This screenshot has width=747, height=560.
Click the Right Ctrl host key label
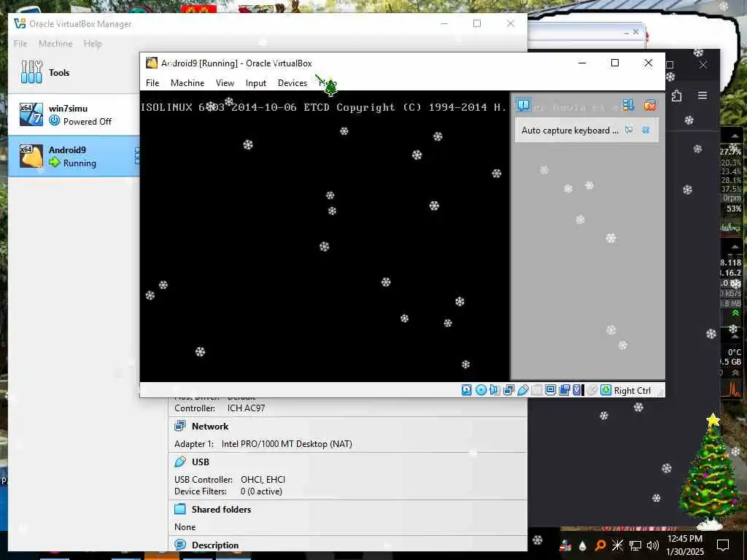click(x=632, y=391)
